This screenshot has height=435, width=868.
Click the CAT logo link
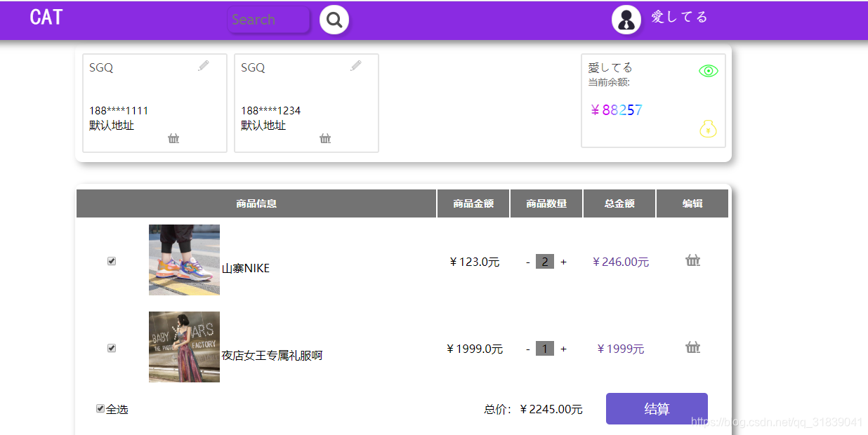coord(46,17)
